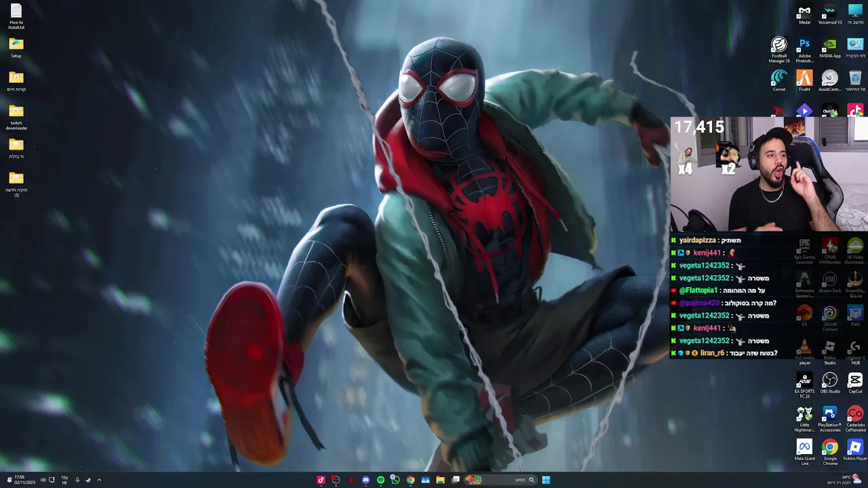Open Adobe Photoshop desktop shortcut
Viewport: 868px width, 488px height.
[x=804, y=50]
